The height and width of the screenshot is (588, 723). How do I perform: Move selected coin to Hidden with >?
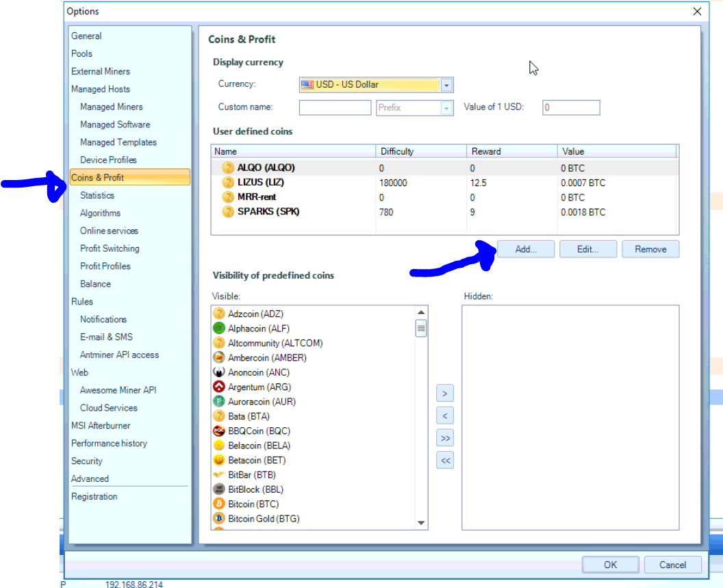coord(445,394)
